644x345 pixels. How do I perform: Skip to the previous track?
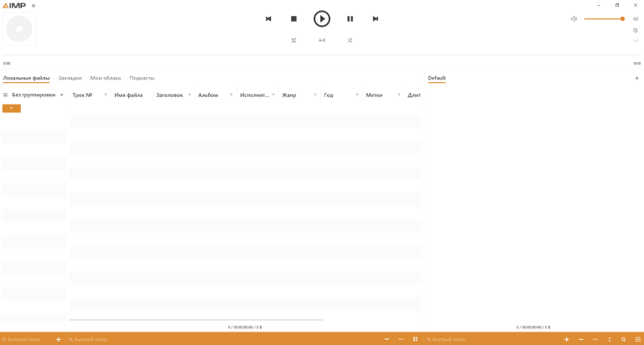(268, 19)
